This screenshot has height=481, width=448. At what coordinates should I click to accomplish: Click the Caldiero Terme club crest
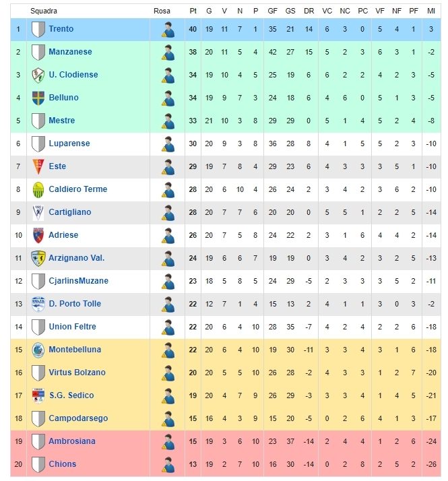tap(38, 189)
